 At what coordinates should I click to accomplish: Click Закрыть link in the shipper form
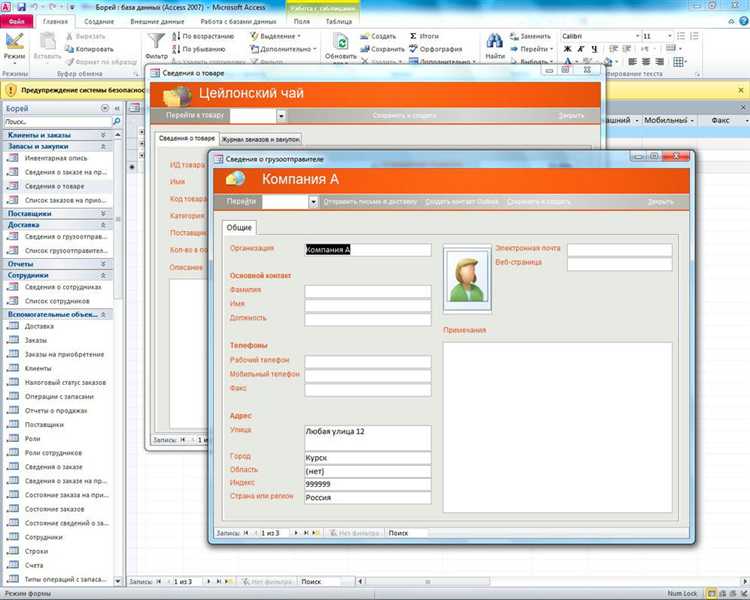(x=661, y=202)
